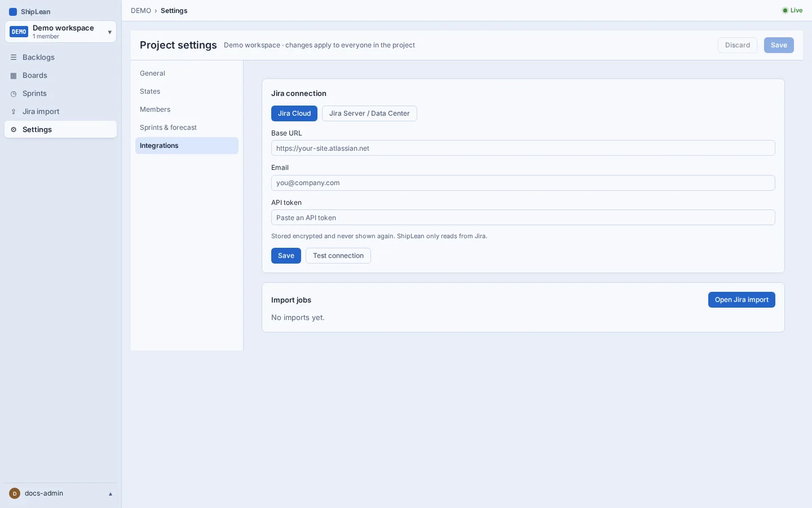Expand the docs-admin user menu arrow
Viewport: 812px width, 508px height.
(x=111, y=494)
